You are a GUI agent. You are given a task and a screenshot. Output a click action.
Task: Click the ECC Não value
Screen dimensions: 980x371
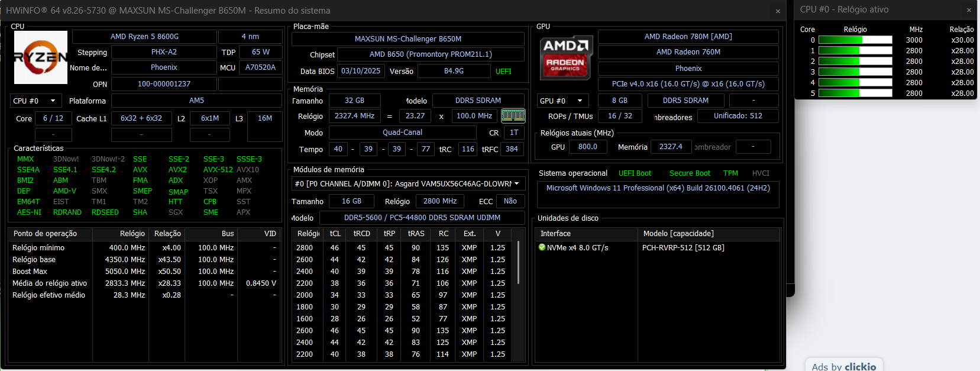[510, 201]
